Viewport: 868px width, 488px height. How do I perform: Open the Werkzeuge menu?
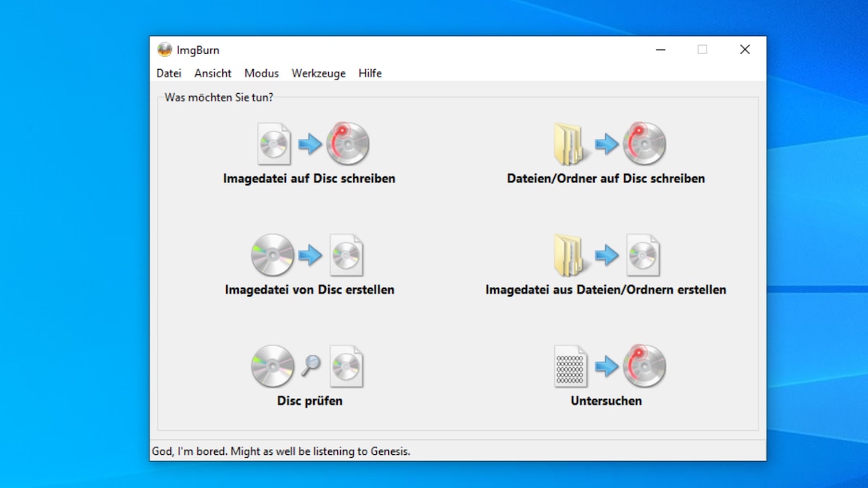[318, 73]
